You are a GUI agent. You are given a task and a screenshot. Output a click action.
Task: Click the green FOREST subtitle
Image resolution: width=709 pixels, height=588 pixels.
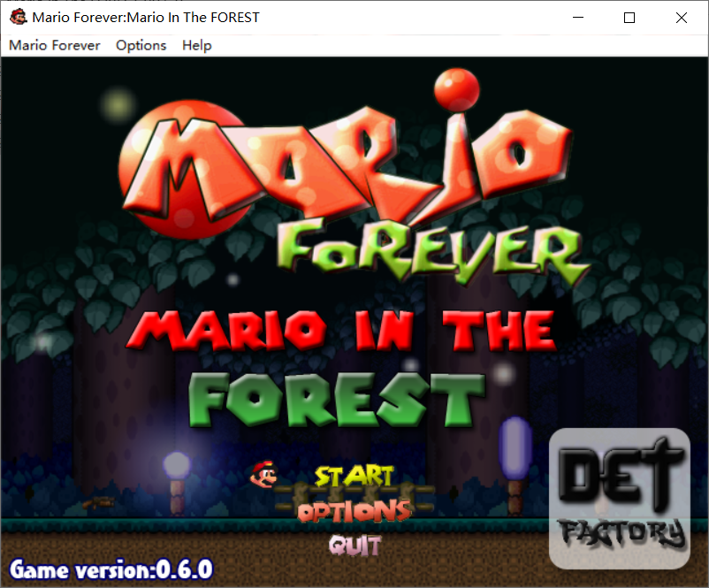[337, 400]
